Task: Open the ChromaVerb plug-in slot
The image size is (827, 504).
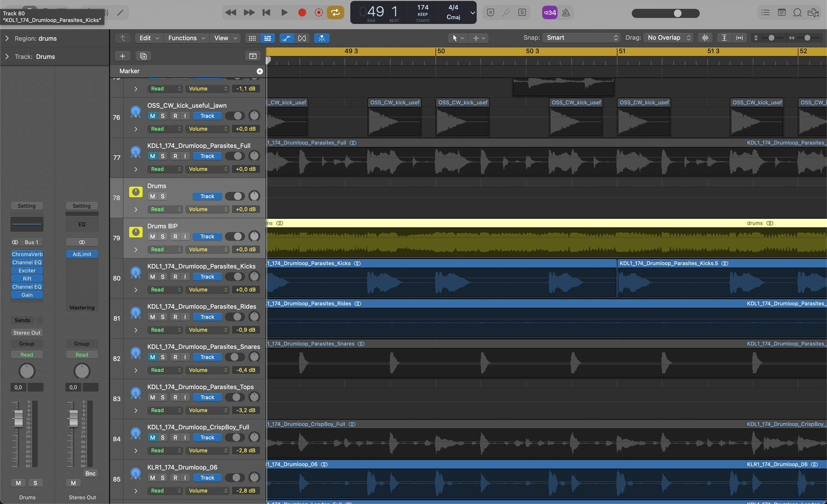Action: click(27, 254)
